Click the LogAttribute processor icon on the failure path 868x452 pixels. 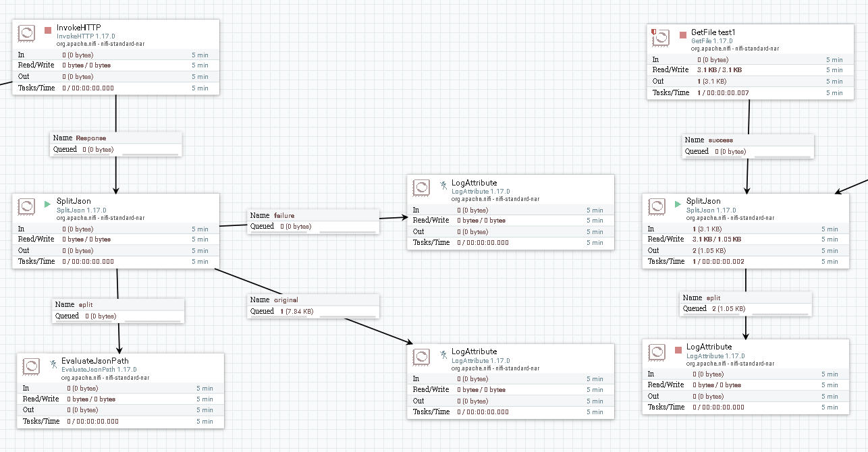pyautogui.click(x=421, y=188)
